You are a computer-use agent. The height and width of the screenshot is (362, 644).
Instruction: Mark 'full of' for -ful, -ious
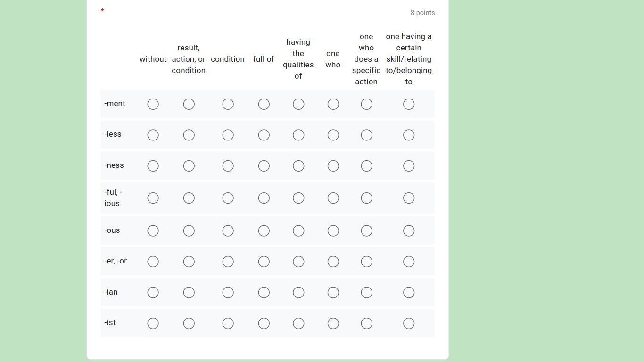click(264, 198)
